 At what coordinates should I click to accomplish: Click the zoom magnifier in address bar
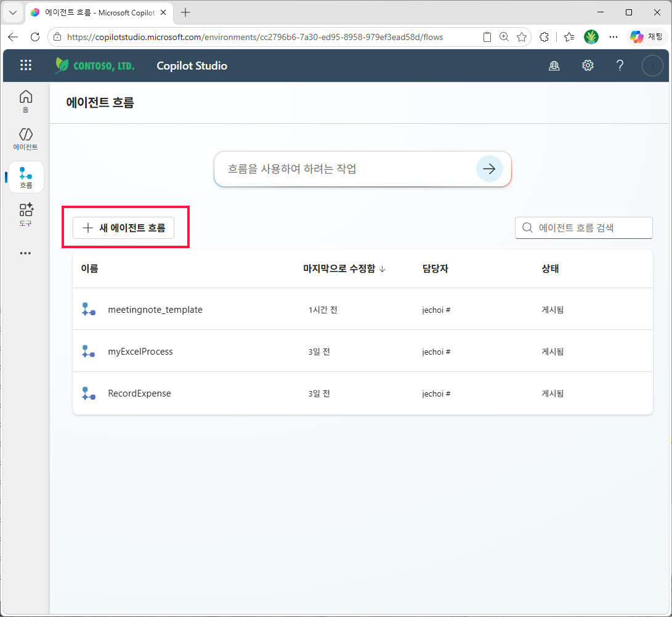(x=504, y=38)
